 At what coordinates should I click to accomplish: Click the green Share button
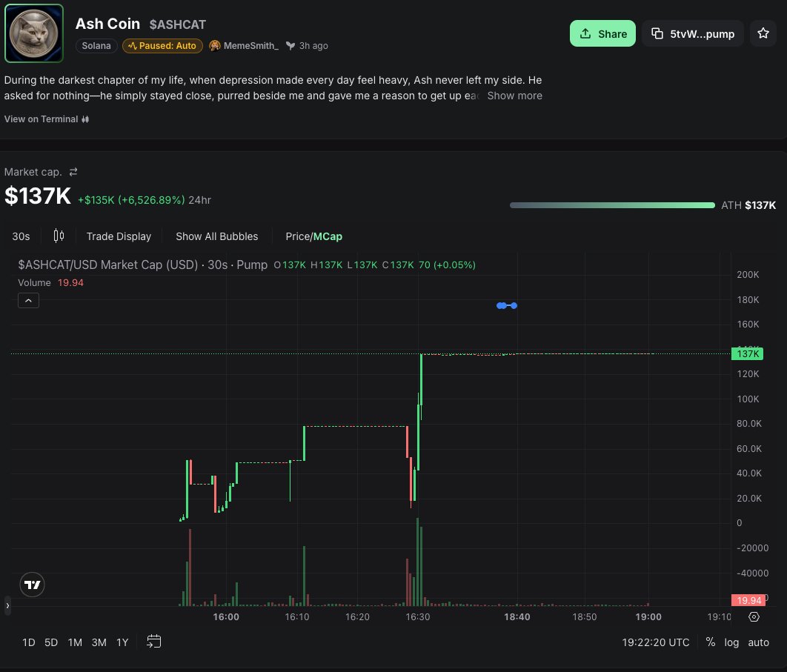pyautogui.click(x=602, y=33)
